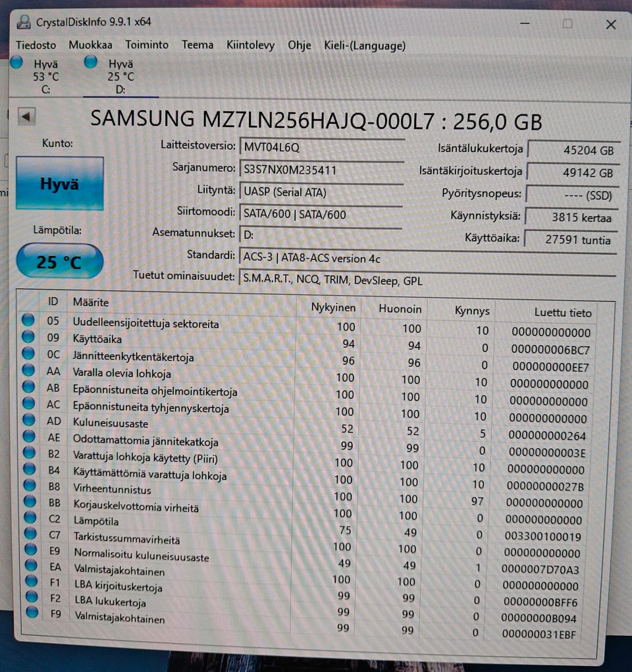Click the Liityntä field UASP (Serial ATA)

321,192
